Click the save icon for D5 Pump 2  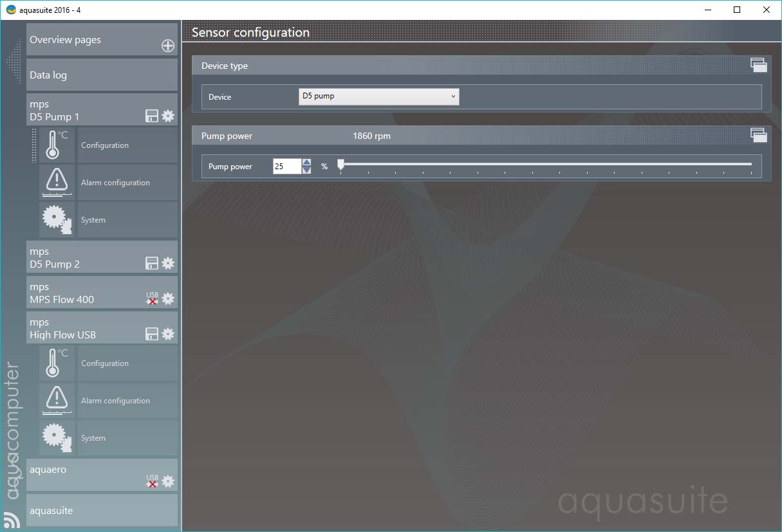(152, 263)
